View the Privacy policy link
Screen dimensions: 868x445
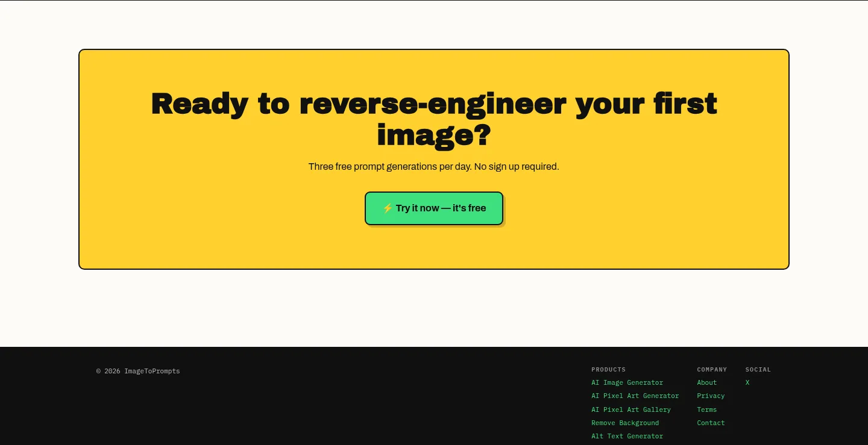point(711,396)
